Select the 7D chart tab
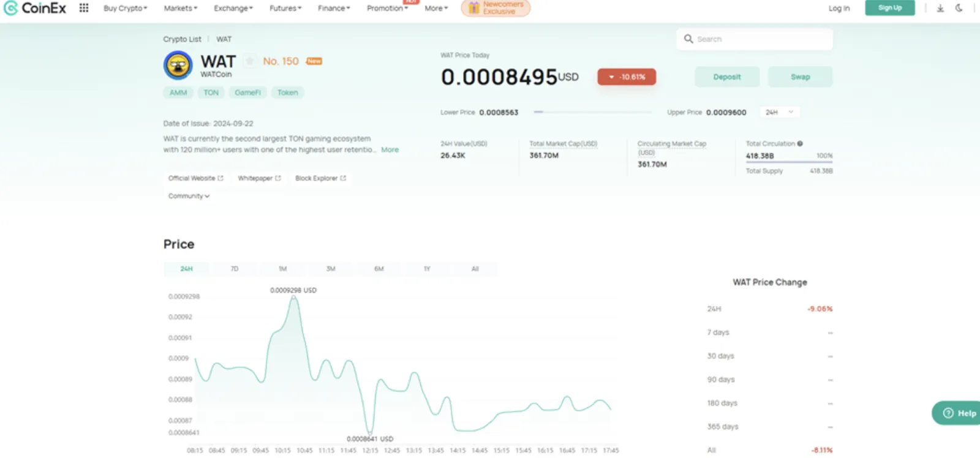Screen dimensions: 980x458 coord(235,269)
